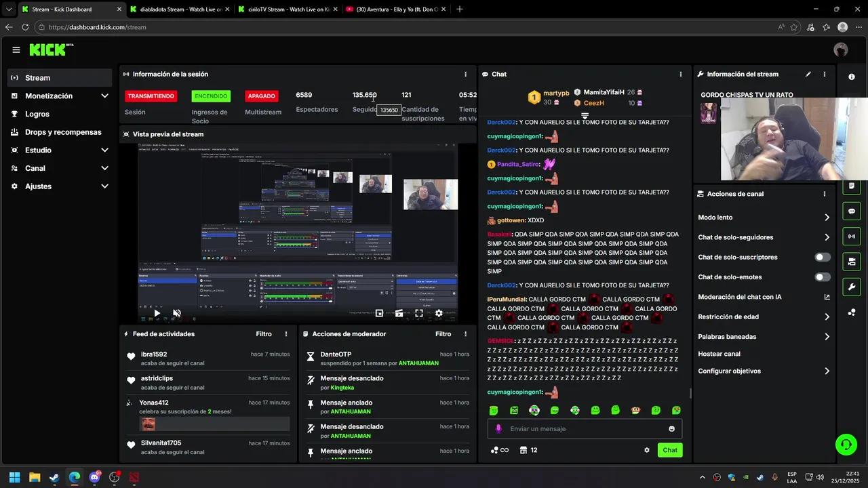This screenshot has height=488, width=868.
Task: Open the green support headset button
Action: (x=846, y=445)
